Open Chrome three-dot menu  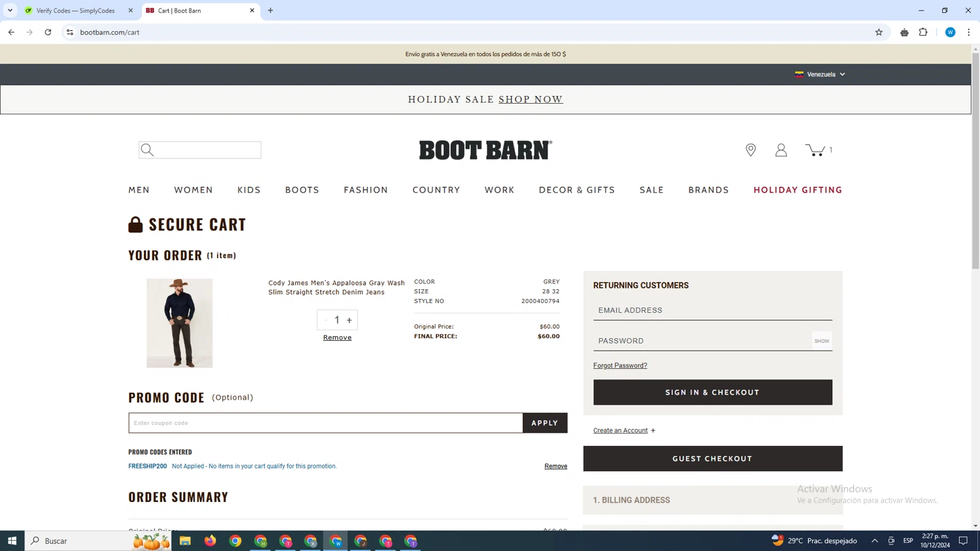(x=969, y=32)
